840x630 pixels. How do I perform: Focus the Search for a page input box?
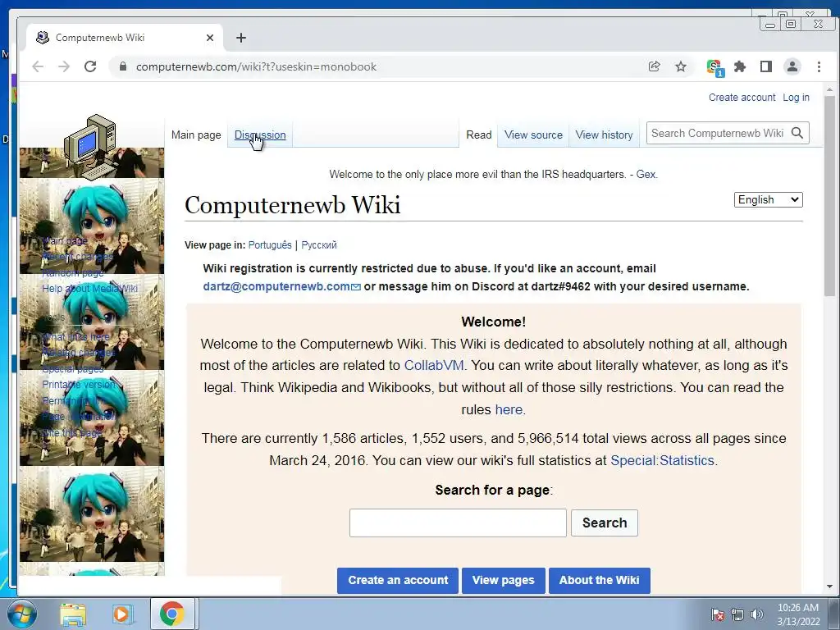[x=458, y=523]
